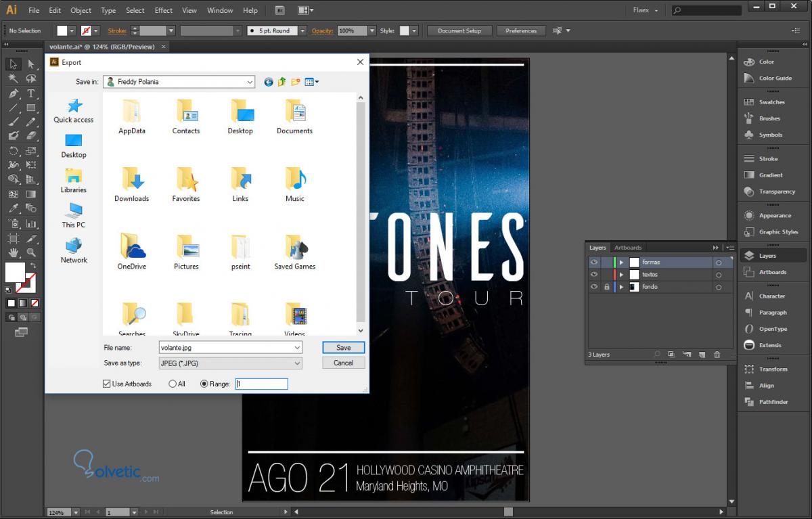812x519 pixels.
Task: Open the Effect menu
Action: point(163,10)
